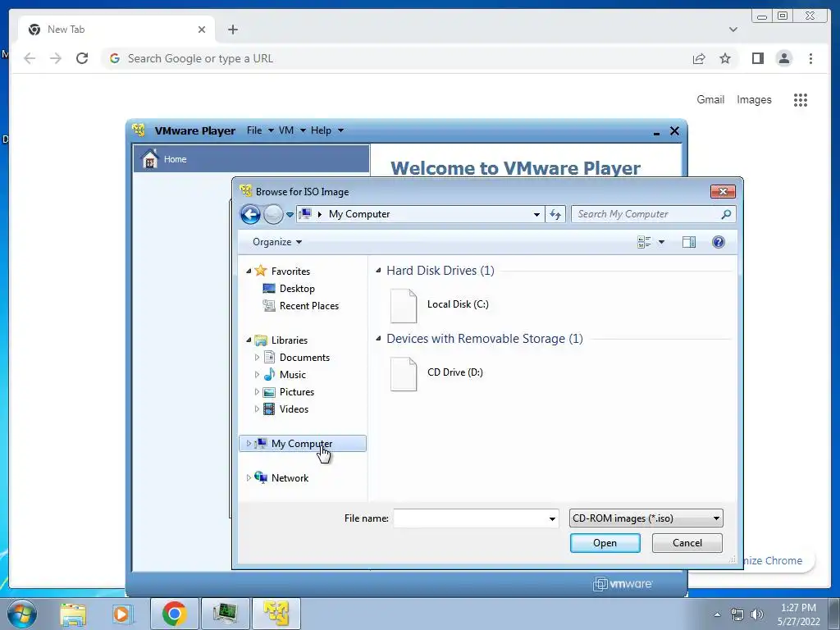Collapse the Favorites group
The image size is (840, 630).
249,271
